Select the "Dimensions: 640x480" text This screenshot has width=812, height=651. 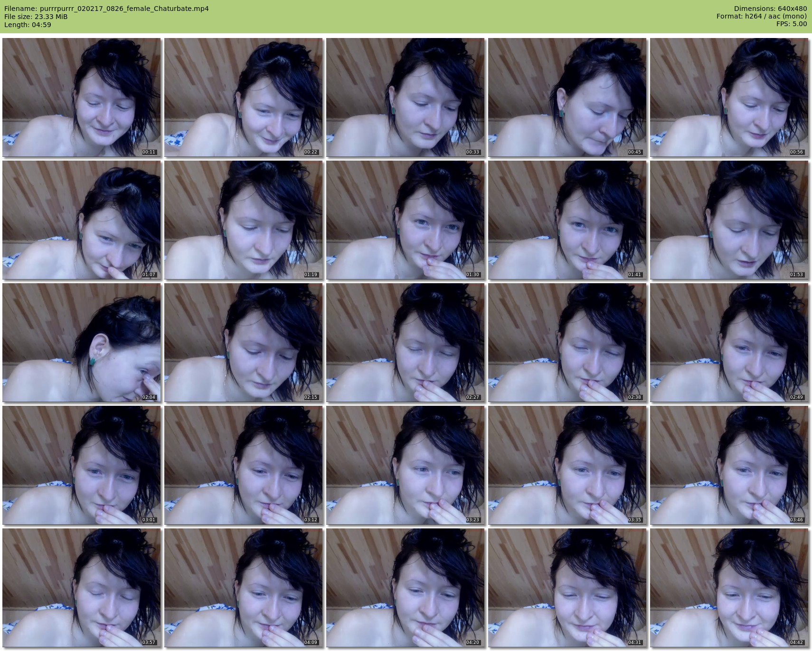tap(770, 9)
